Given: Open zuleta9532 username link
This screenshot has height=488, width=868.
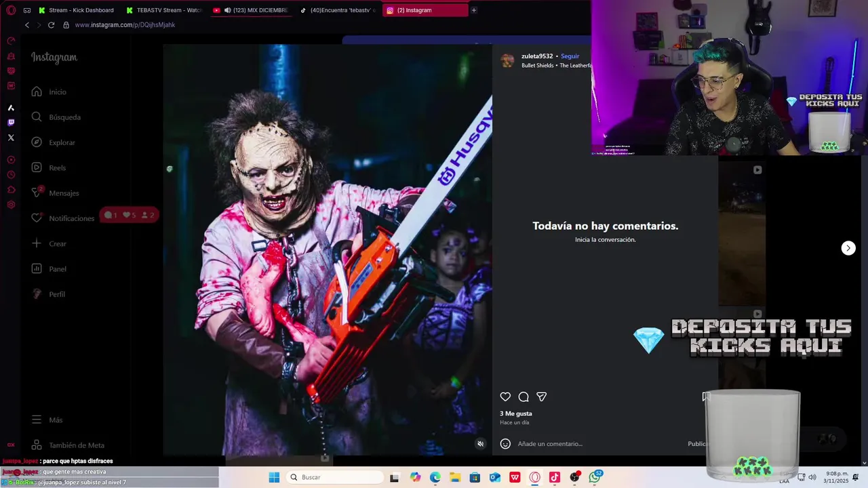Looking at the screenshot, I should (x=537, y=56).
